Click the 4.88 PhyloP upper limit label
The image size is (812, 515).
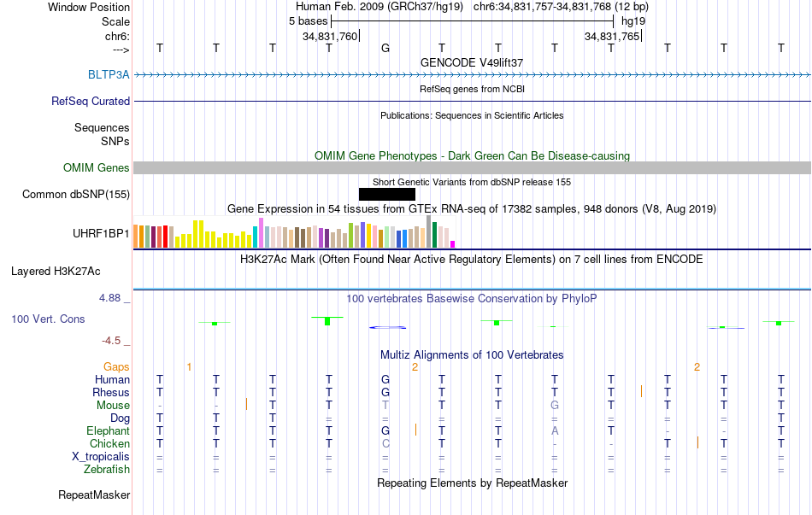click(x=109, y=298)
